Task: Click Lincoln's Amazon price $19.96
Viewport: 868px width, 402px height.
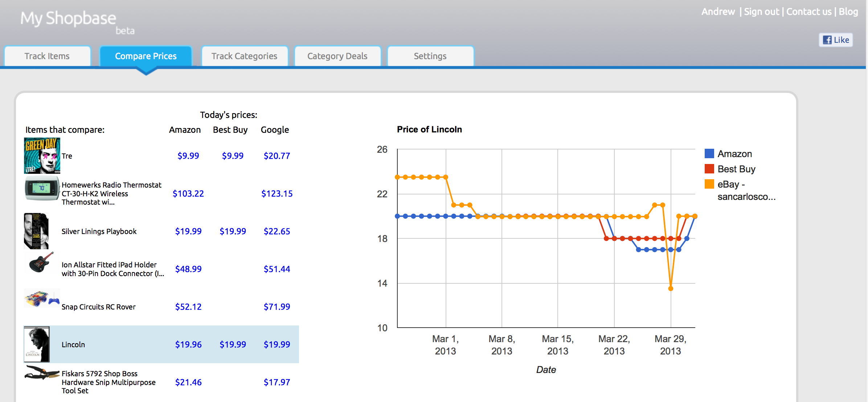Action: point(188,344)
